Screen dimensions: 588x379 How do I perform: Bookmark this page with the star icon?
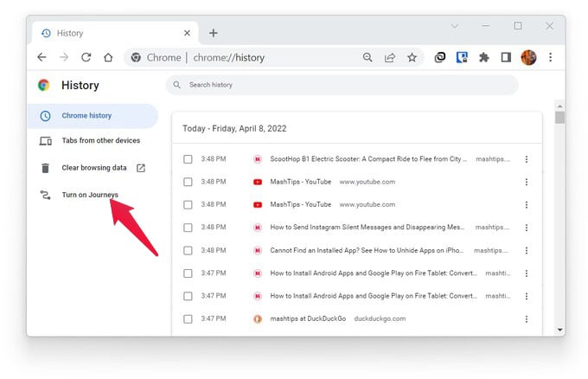click(412, 57)
